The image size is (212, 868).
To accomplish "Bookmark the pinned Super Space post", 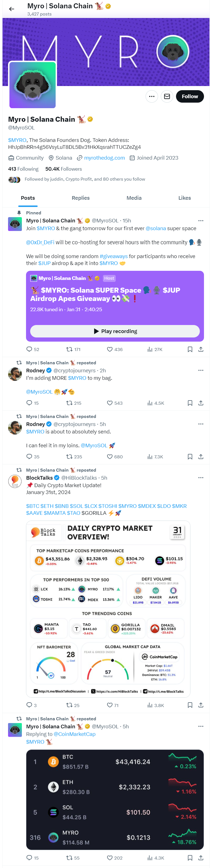I will (x=190, y=349).
